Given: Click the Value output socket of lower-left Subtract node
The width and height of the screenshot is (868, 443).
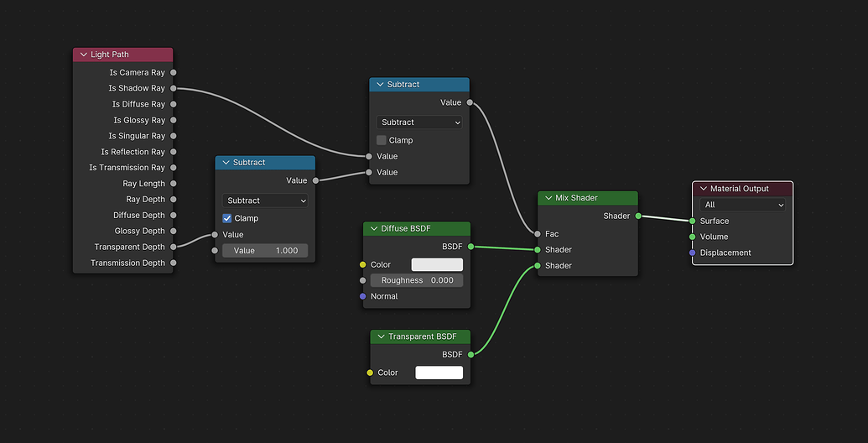Looking at the screenshot, I should [x=315, y=180].
